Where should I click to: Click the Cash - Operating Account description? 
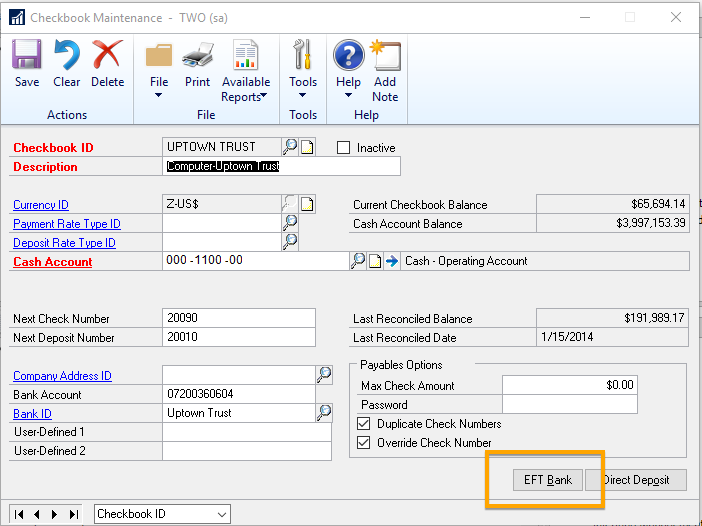click(545, 261)
